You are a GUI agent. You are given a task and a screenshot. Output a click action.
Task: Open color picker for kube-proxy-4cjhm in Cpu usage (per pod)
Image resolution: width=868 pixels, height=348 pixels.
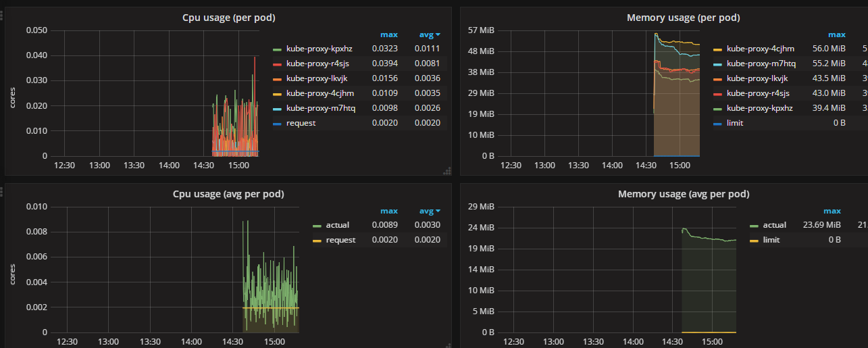pyautogui.click(x=277, y=94)
